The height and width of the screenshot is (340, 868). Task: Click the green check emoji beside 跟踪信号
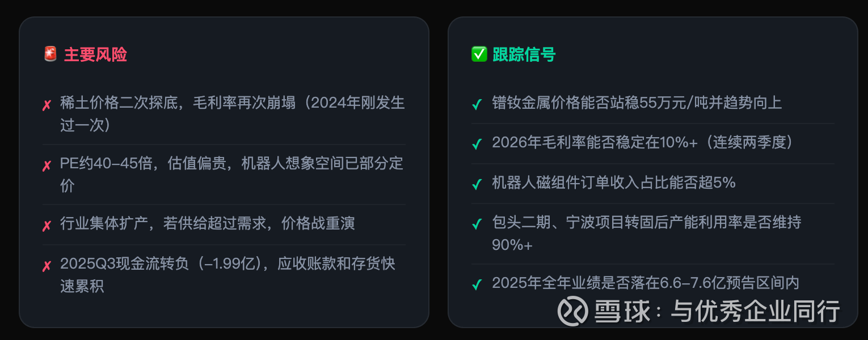tap(479, 54)
